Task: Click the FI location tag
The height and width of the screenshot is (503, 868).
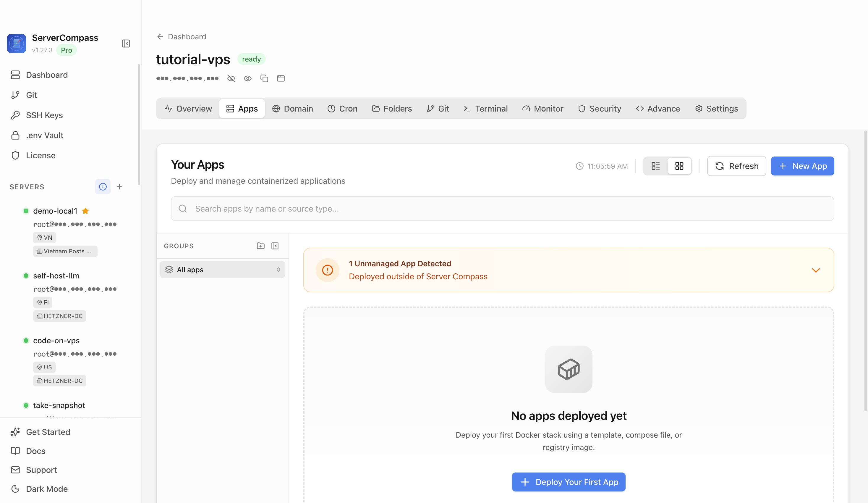Action: (x=43, y=302)
